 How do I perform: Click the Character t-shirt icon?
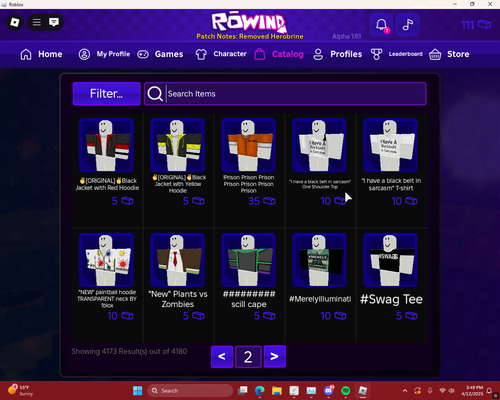click(201, 54)
